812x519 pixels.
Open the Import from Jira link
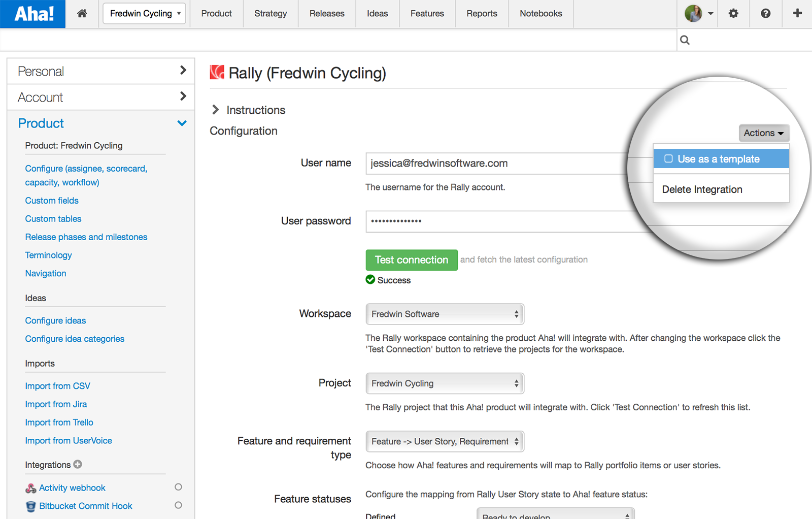(x=56, y=404)
